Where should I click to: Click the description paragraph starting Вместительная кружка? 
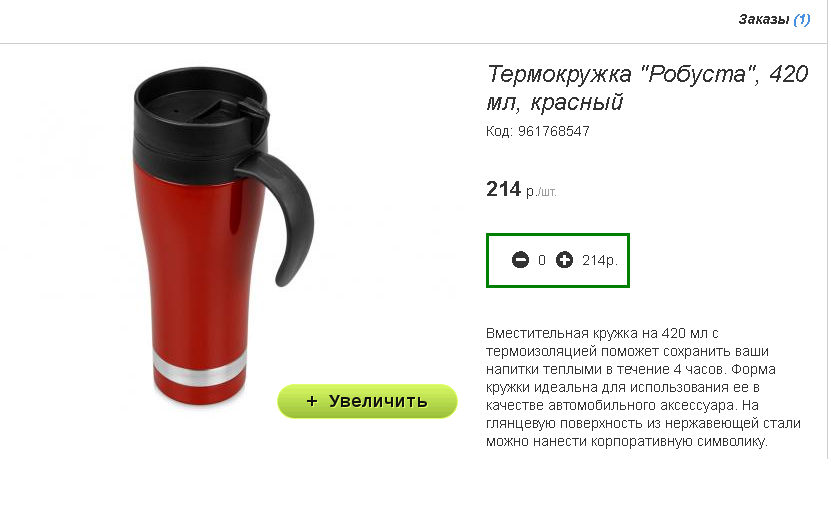pyautogui.click(x=643, y=387)
